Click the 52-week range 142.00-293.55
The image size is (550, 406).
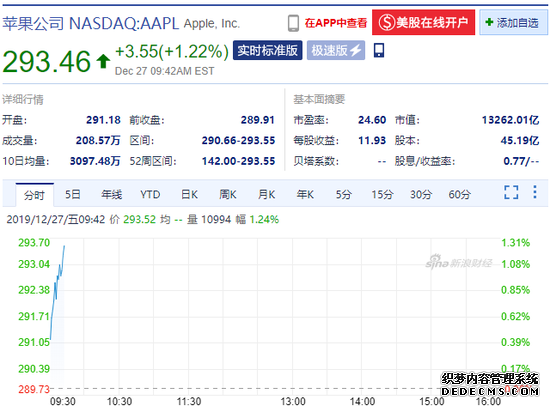pyautogui.click(x=238, y=161)
